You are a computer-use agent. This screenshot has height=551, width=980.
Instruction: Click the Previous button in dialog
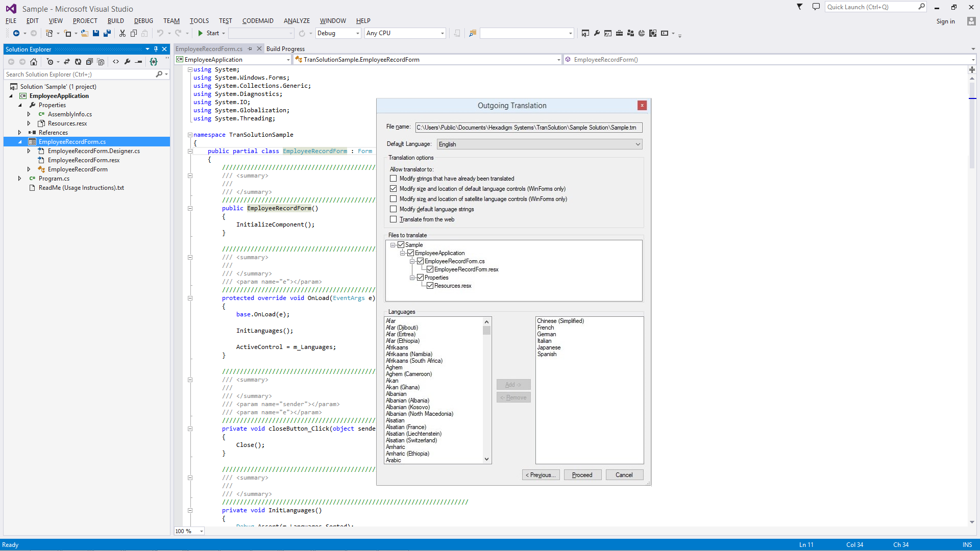[x=541, y=475]
